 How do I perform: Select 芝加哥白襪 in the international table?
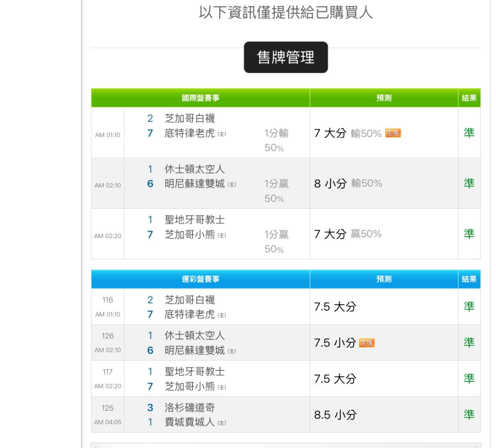tap(190, 119)
